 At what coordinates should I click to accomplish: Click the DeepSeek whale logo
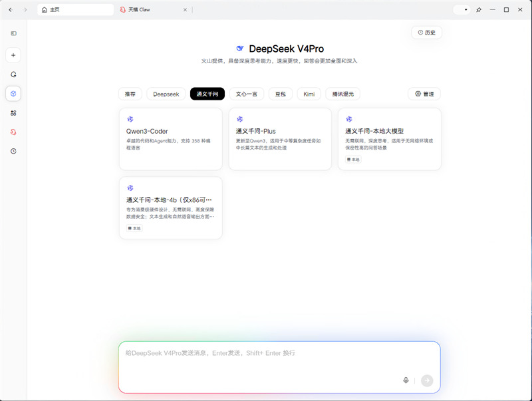point(240,49)
